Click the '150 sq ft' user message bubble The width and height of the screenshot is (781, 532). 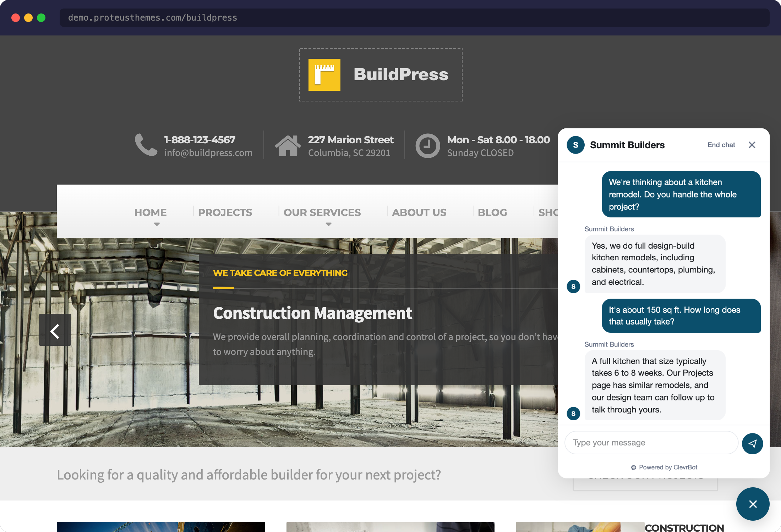(x=681, y=316)
